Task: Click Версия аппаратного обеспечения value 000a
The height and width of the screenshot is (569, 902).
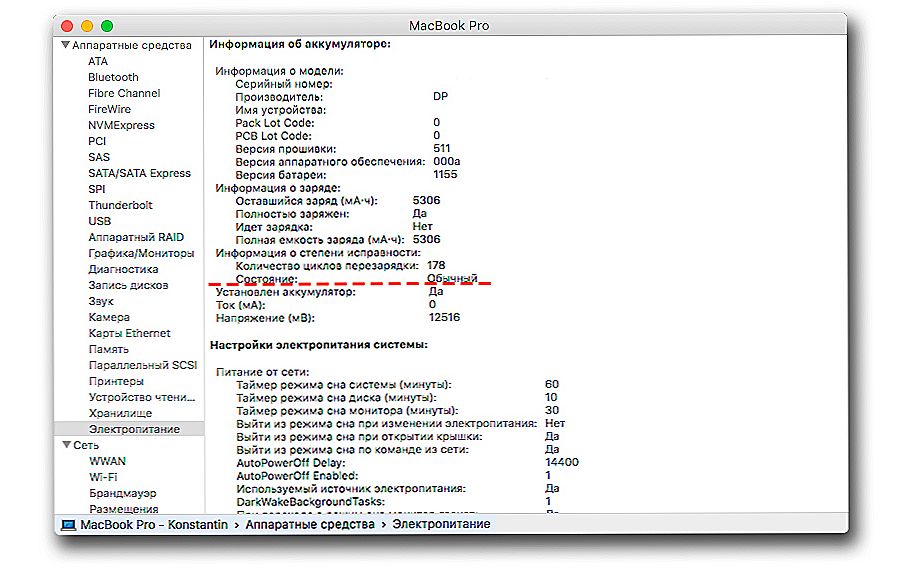Action: click(x=446, y=162)
